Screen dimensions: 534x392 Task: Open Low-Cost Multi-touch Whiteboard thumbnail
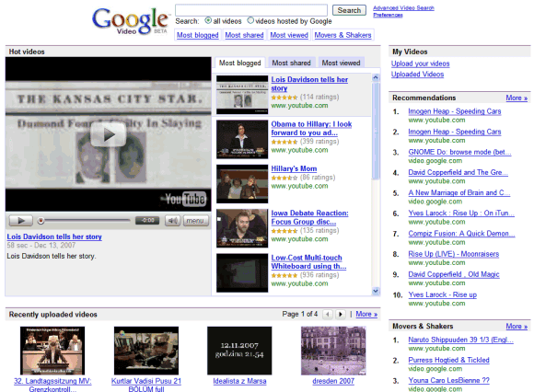pyautogui.click(x=242, y=273)
